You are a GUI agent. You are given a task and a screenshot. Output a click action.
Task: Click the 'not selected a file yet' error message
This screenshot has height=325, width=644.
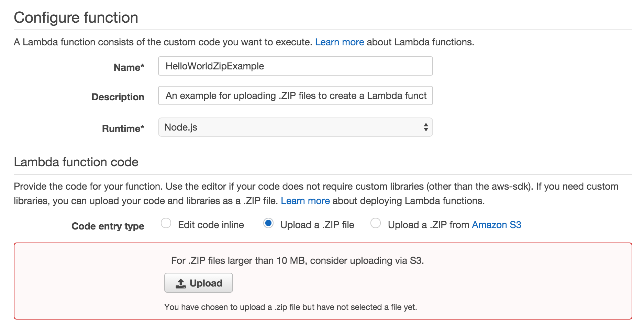click(290, 307)
